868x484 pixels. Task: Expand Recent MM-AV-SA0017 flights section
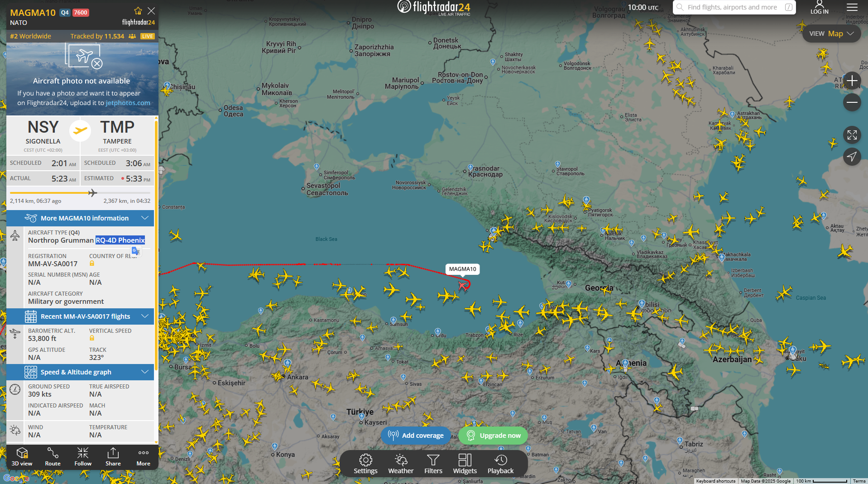pyautogui.click(x=80, y=316)
